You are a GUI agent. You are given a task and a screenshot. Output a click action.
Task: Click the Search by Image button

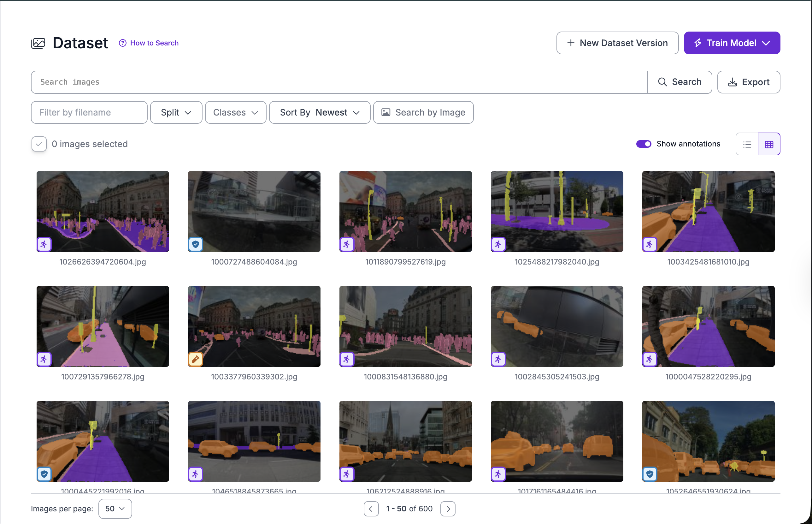tap(423, 112)
